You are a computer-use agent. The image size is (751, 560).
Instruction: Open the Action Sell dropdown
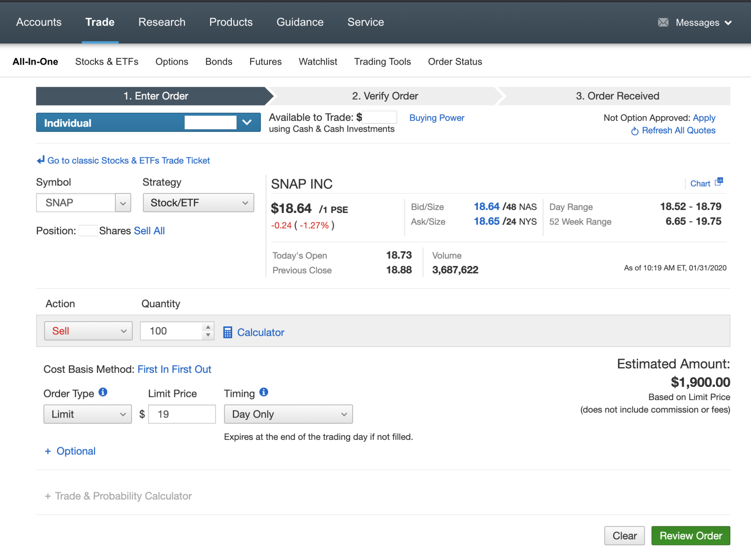(x=88, y=331)
